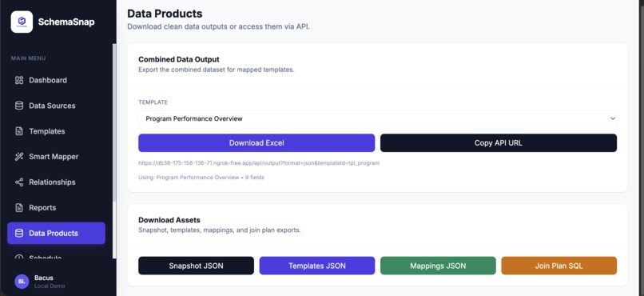Click the Relationships share icon
This screenshot has width=644, height=296.
(x=19, y=182)
